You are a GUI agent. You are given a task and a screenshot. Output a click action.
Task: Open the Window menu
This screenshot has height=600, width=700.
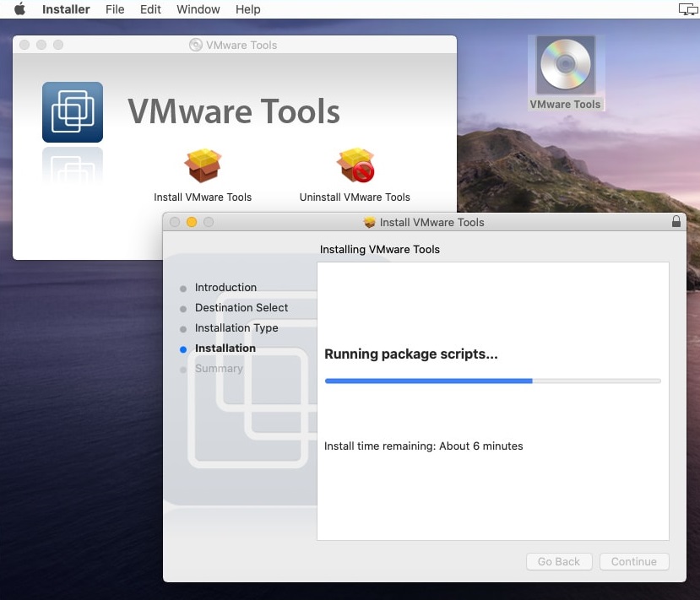tap(198, 9)
